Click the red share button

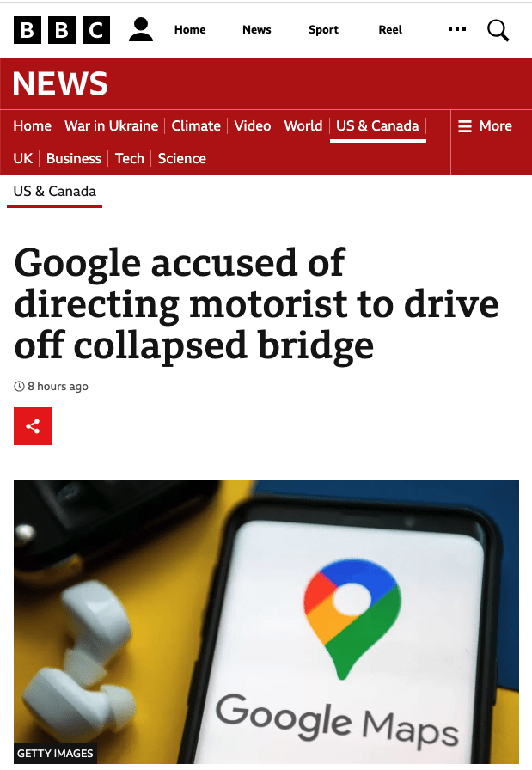coord(33,426)
